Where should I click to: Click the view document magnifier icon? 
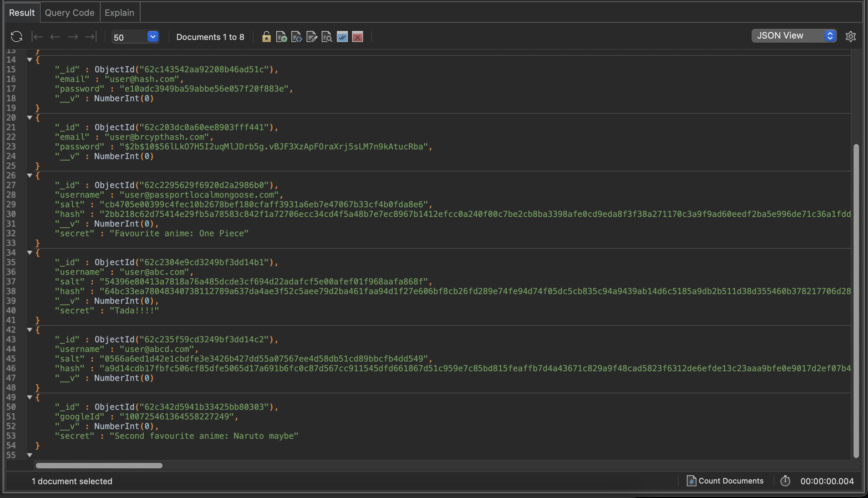(327, 37)
